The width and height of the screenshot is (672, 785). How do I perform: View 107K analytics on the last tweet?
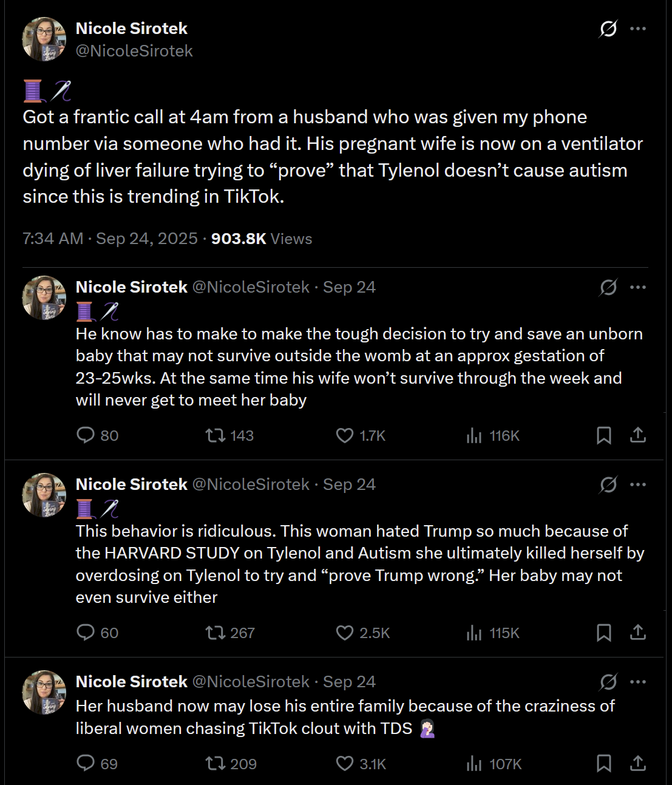click(474, 763)
